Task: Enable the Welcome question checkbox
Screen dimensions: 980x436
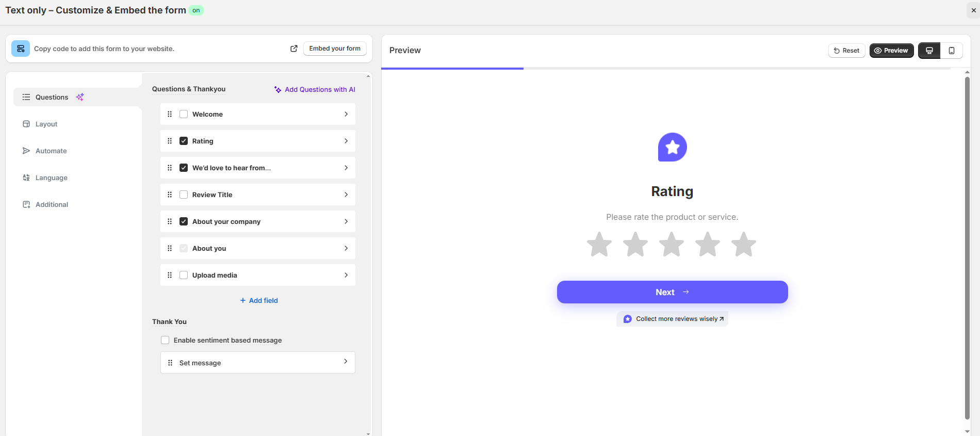Action: coord(184,114)
